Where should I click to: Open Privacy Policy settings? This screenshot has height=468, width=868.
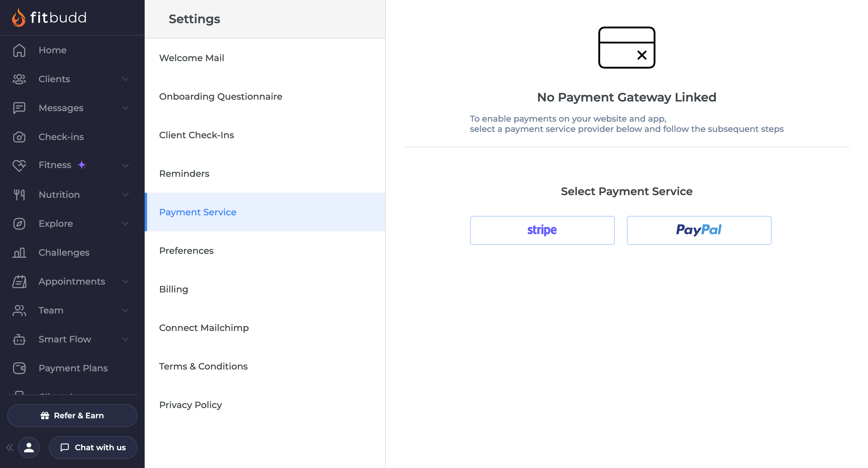pyautogui.click(x=265, y=405)
